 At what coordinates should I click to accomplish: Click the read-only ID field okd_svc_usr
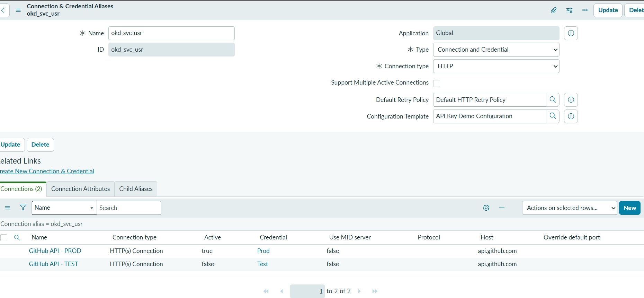(x=171, y=50)
